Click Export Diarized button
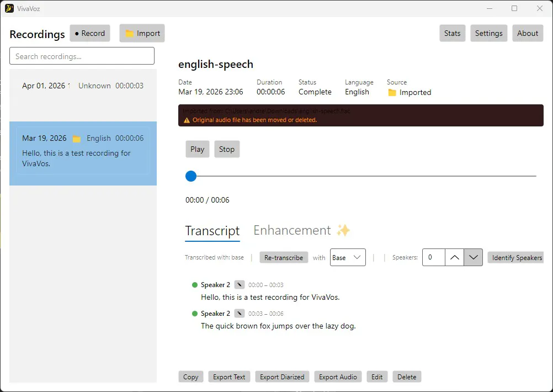This screenshot has width=553, height=392. coord(282,377)
